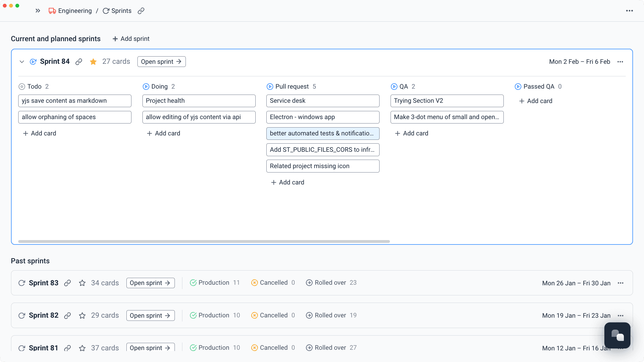Open Electron - windows app card
The height and width of the screenshot is (362, 644).
coord(323,117)
